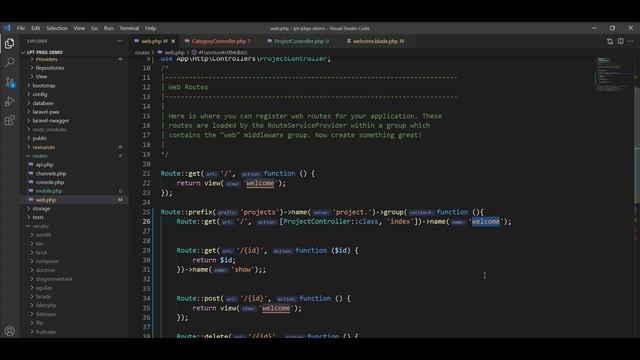Screen dimensions: 640x360
Task: Click the 'Web Routes' comment on line 12
Action: coord(188,87)
